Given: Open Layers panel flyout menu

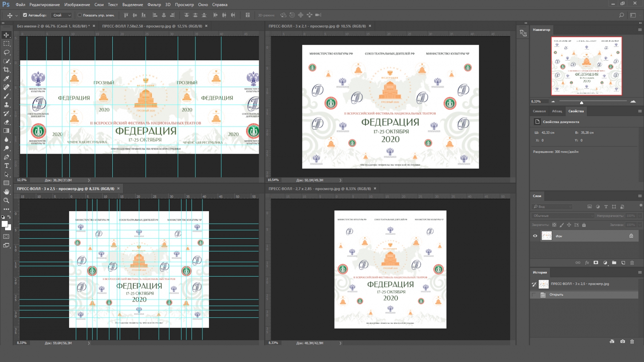Looking at the screenshot, I should 640,196.
